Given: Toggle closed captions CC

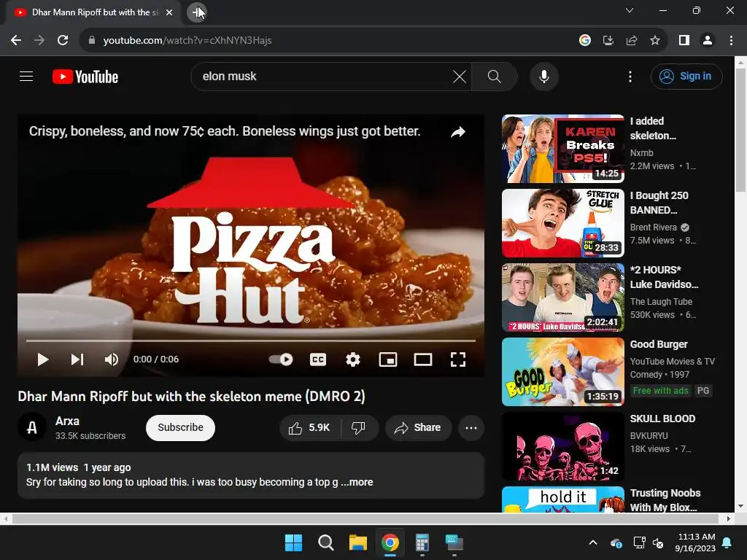Looking at the screenshot, I should (318, 359).
